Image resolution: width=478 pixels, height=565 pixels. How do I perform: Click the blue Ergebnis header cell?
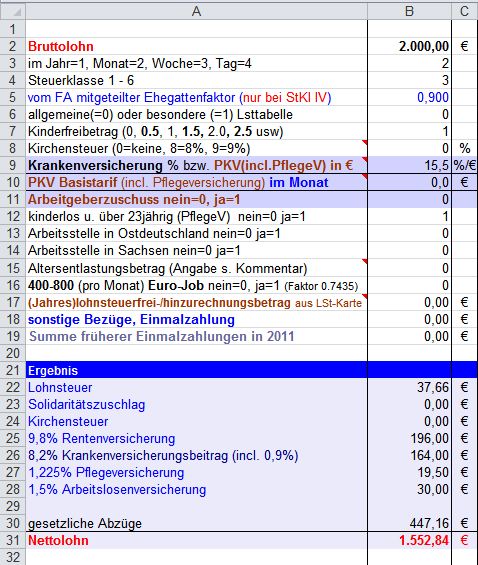196,370
